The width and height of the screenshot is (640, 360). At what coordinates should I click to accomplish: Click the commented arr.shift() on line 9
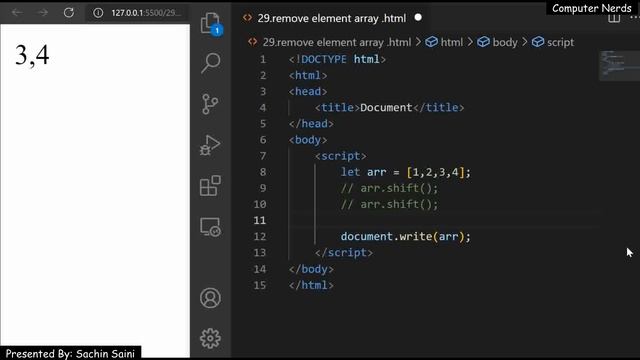click(x=389, y=188)
